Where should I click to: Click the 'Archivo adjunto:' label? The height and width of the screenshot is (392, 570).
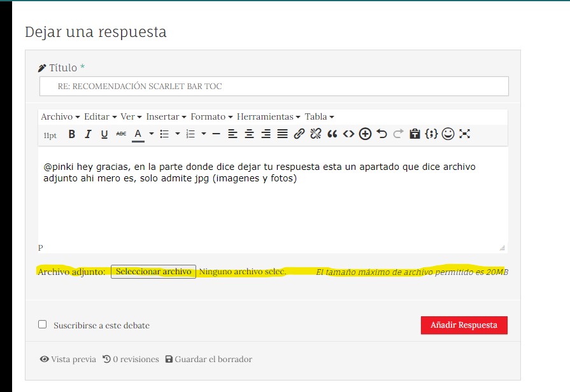[x=71, y=272]
